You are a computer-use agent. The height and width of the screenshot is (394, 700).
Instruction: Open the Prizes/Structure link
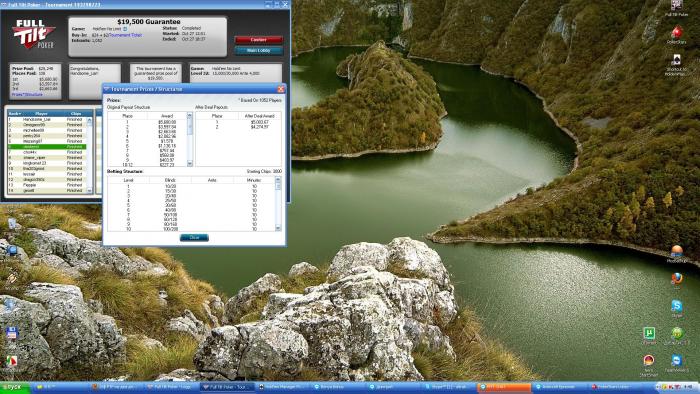pyautogui.click(x=27, y=94)
